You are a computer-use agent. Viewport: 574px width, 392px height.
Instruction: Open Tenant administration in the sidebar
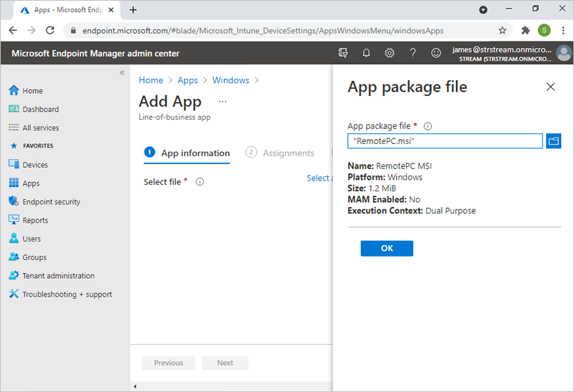57,276
